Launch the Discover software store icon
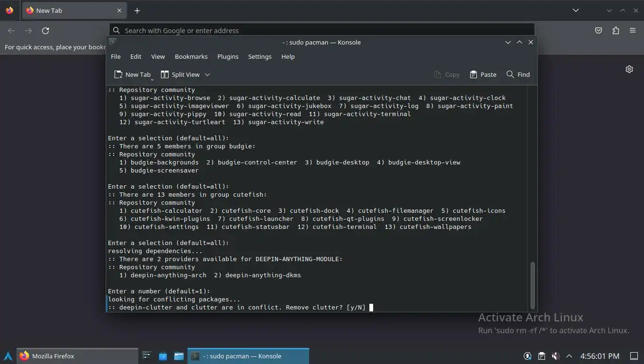 pyautogui.click(x=163, y=356)
